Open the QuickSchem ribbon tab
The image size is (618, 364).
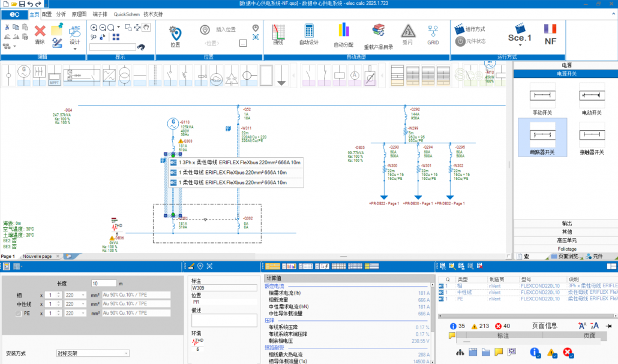click(x=126, y=13)
